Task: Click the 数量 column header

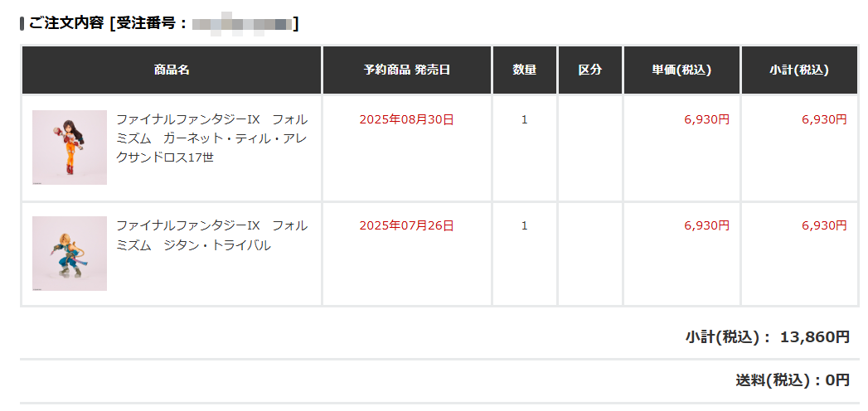Action: (x=524, y=70)
